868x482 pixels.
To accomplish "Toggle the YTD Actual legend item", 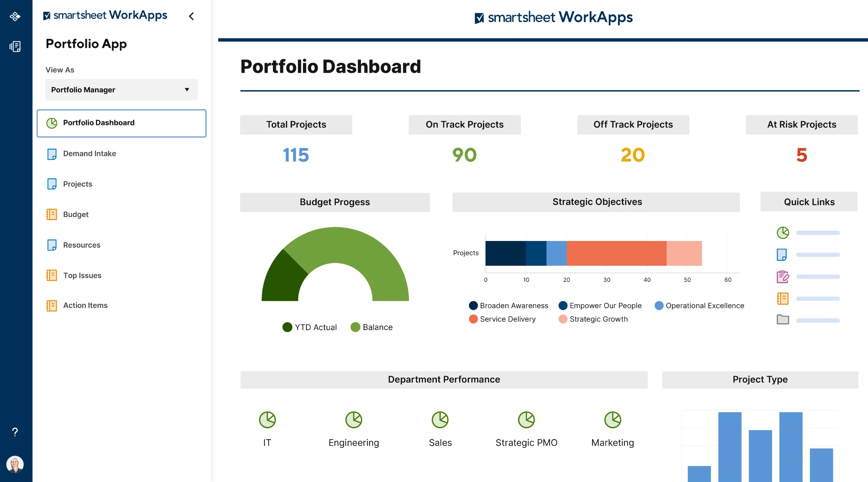I will click(x=310, y=327).
